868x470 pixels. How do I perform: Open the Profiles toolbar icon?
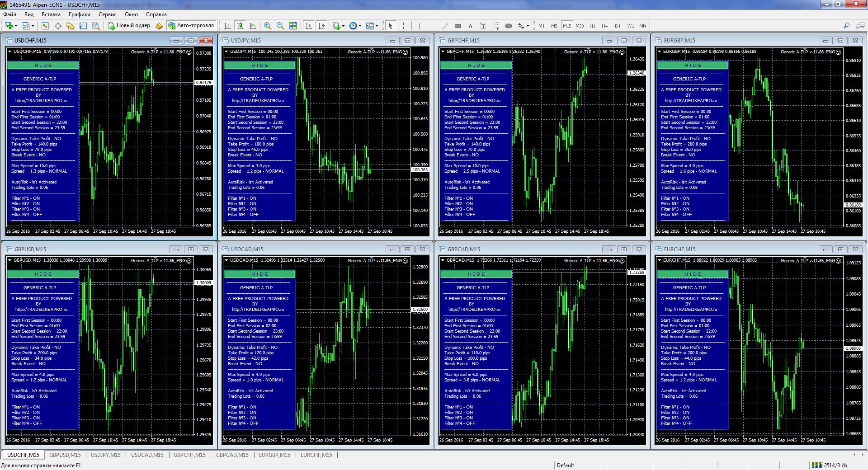[x=25, y=26]
